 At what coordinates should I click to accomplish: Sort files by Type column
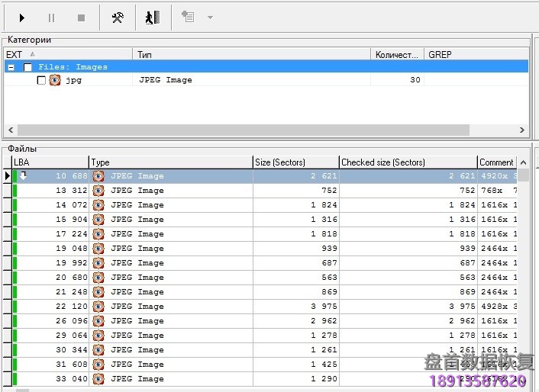171,162
